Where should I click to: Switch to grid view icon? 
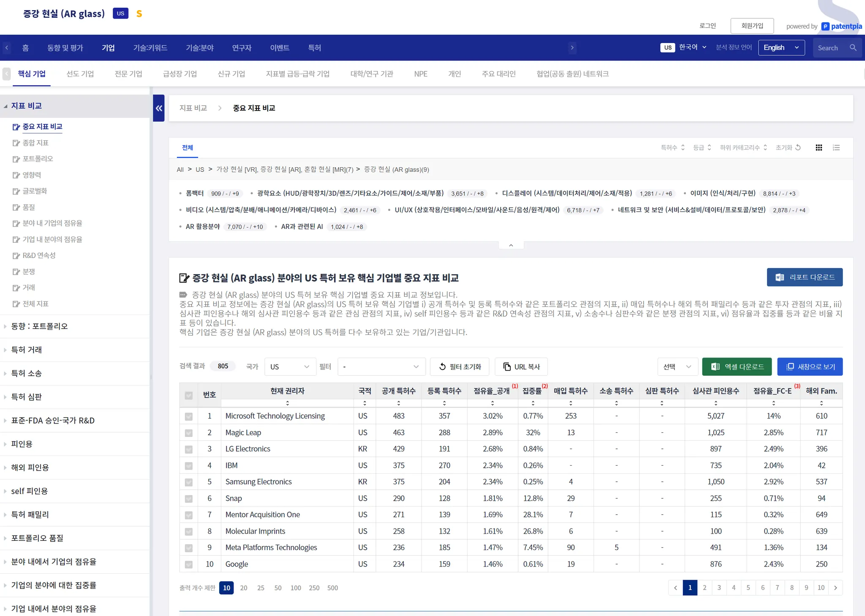[x=819, y=147]
